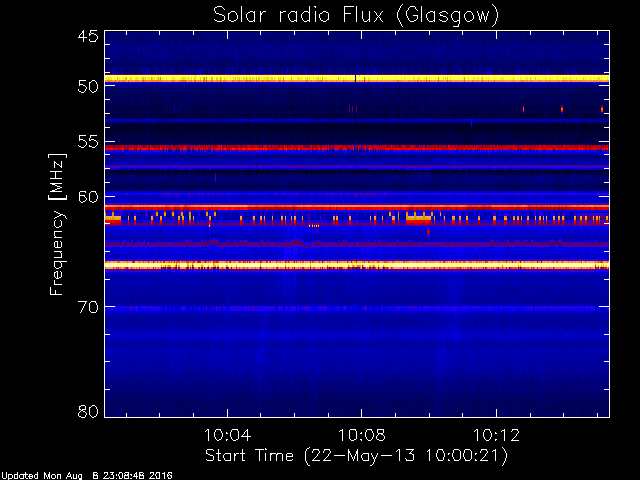Select the 70 MHz axis label
640x480 pixels.
coord(88,307)
